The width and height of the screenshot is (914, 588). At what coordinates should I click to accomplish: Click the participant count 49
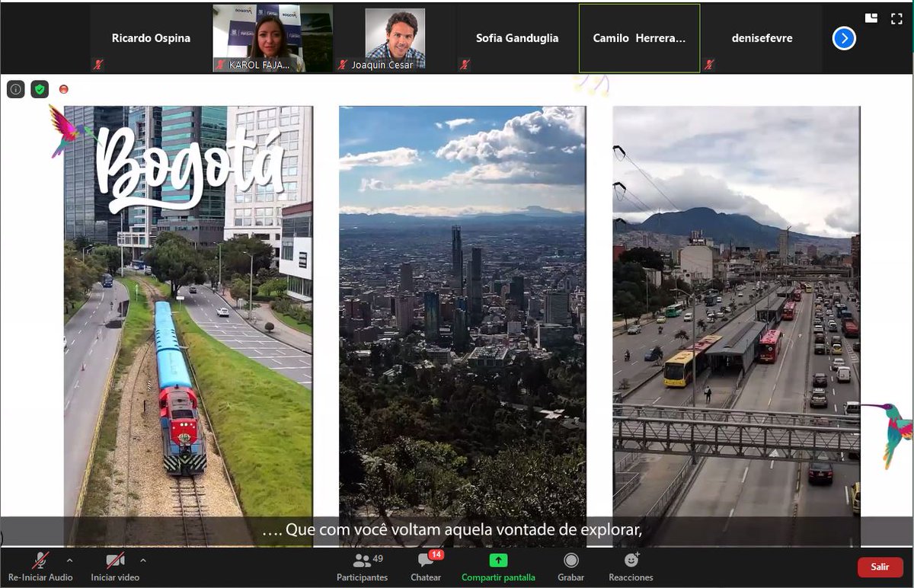[378, 560]
